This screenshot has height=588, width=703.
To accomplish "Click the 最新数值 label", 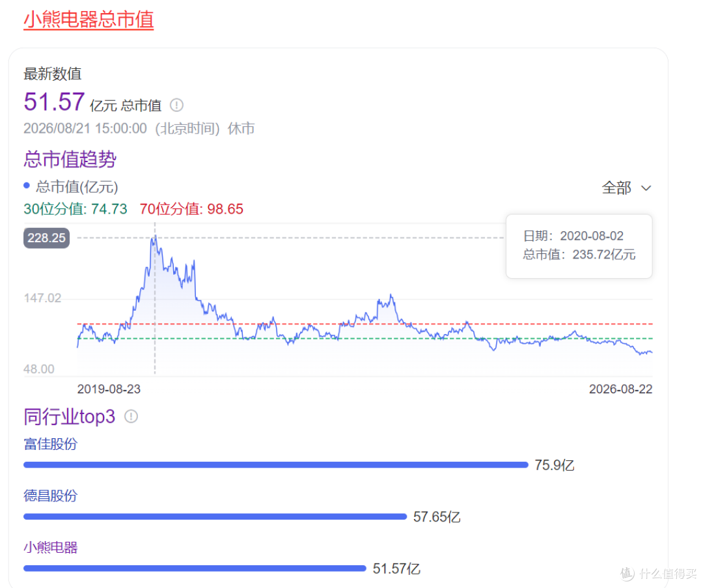I will point(53,74).
